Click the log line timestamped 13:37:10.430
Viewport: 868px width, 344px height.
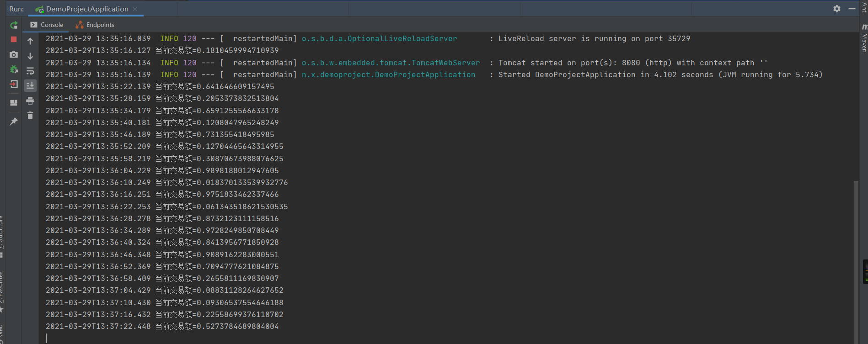tap(164, 303)
